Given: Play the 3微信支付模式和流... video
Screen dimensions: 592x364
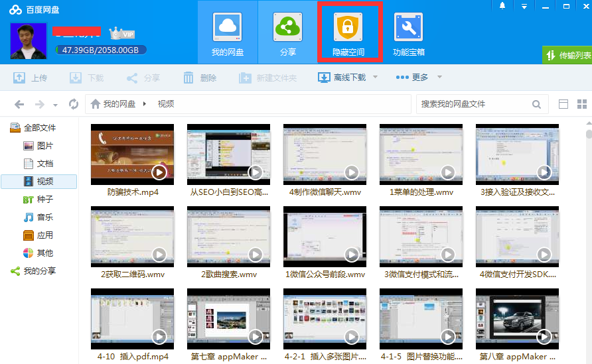Looking at the screenshot, I should [448, 255].
